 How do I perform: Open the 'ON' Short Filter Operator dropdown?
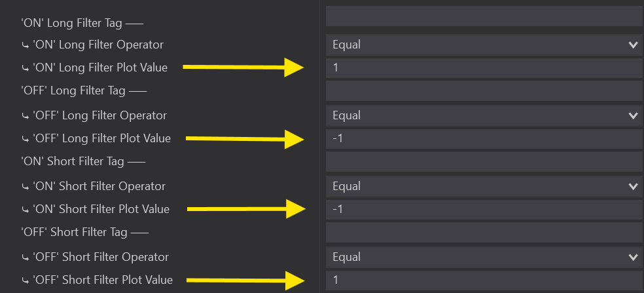point(478,186)
